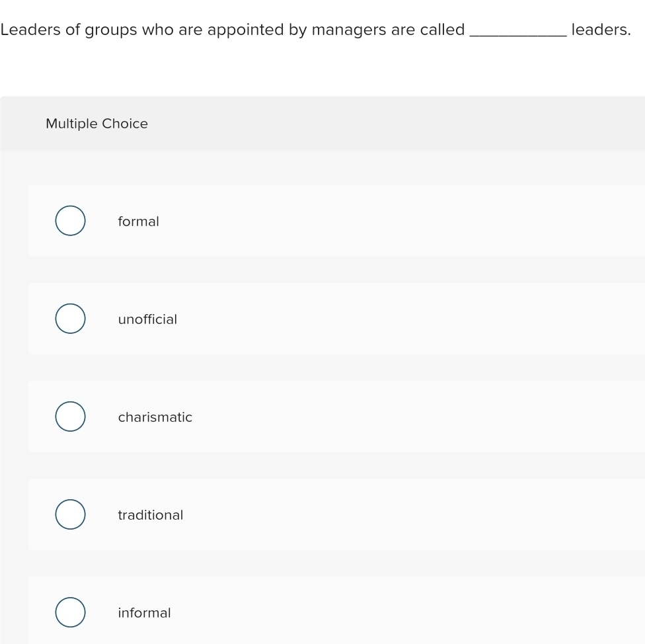Click the "informal" answer text
Viewport: 645px width, 644px height.
pos(144,613)
